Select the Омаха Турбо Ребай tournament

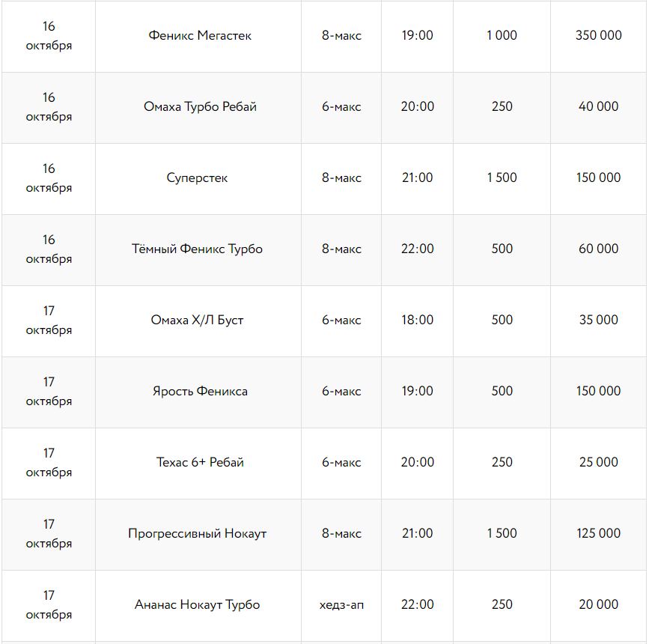coord(200,107)
